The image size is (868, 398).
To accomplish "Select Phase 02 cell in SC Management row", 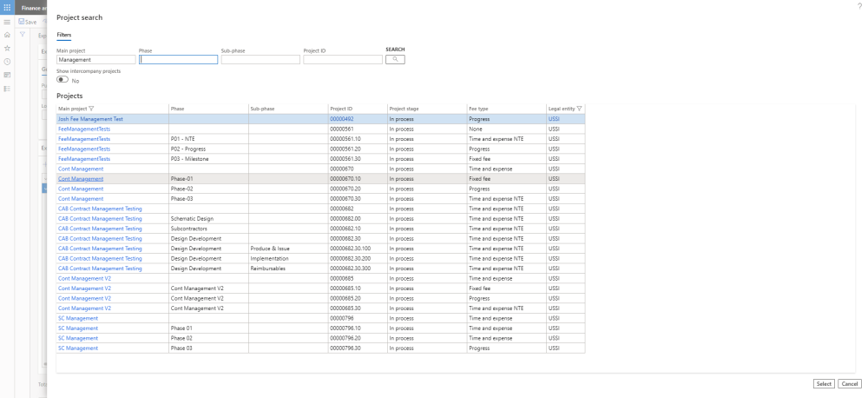I will [208, 338].
